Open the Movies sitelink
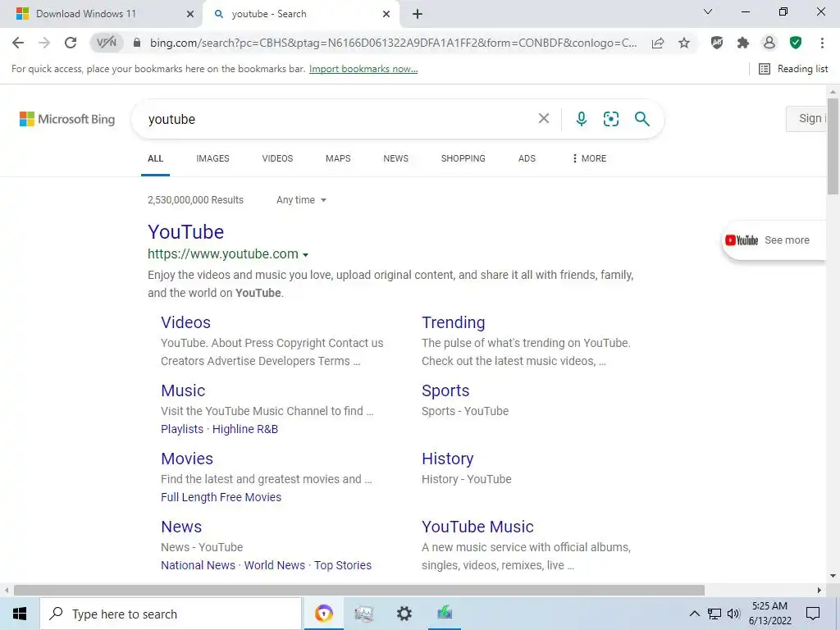This screenshot has width=840, height=630. (x=187, y=459)
